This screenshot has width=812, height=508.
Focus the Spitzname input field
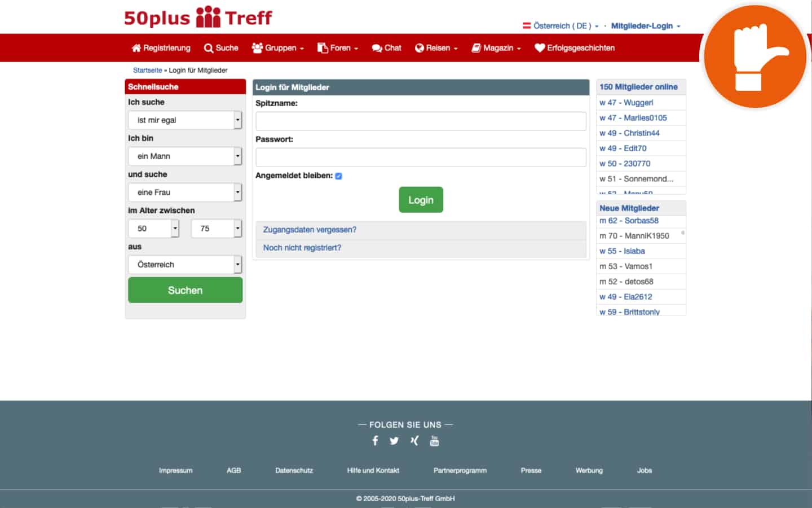[421, 121]
